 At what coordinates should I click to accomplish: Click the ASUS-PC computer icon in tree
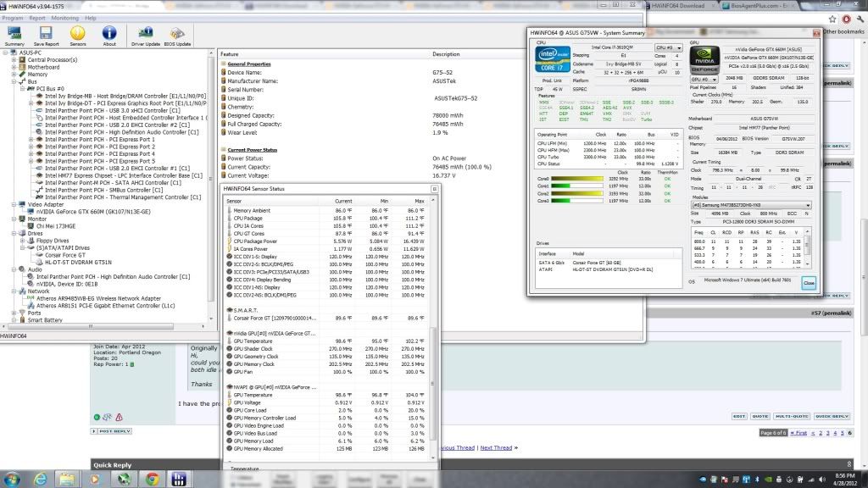coord(14,53)
